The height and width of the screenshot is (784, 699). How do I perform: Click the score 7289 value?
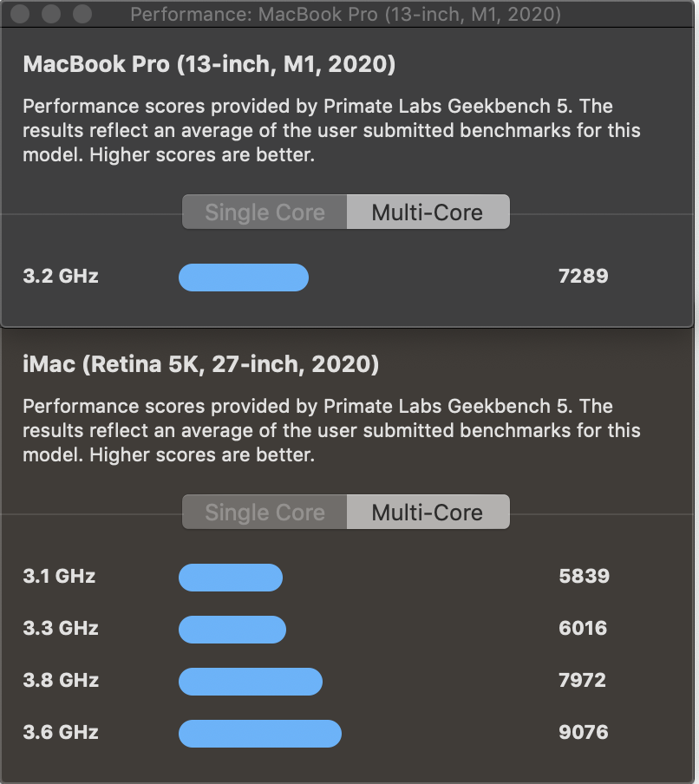(584, 277)
